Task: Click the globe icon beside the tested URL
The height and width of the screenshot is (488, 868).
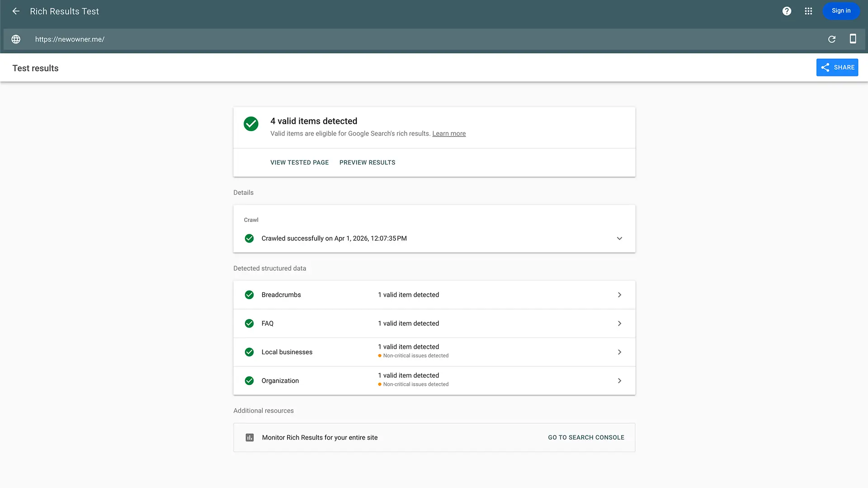Action: [x=16, y=39]
